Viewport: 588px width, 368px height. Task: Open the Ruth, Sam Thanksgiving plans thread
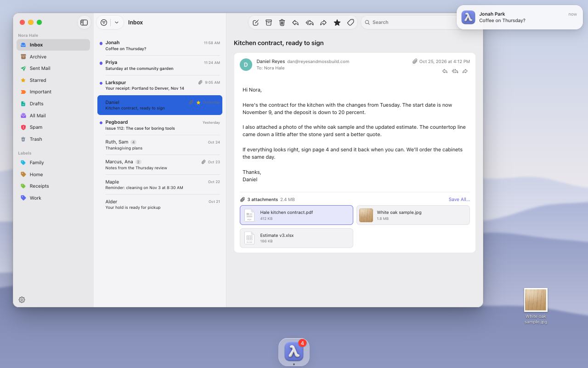pyautogui.click(x=160, y=145)
